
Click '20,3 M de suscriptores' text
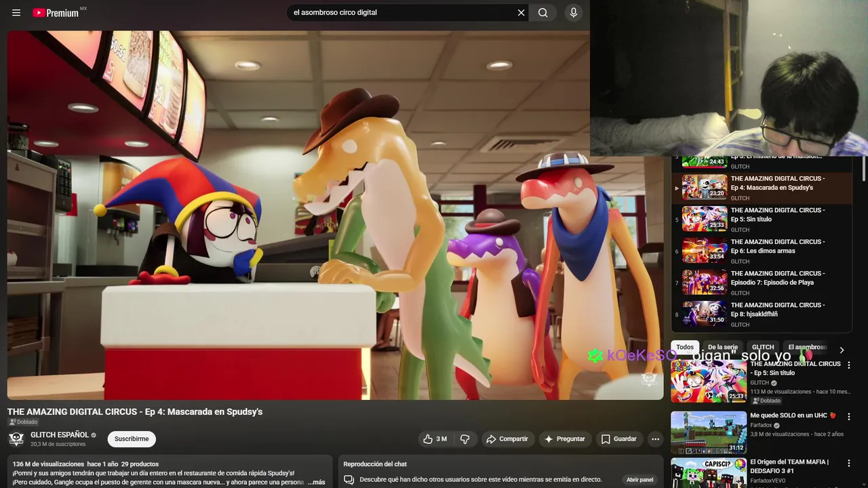[x=58, y=445]
